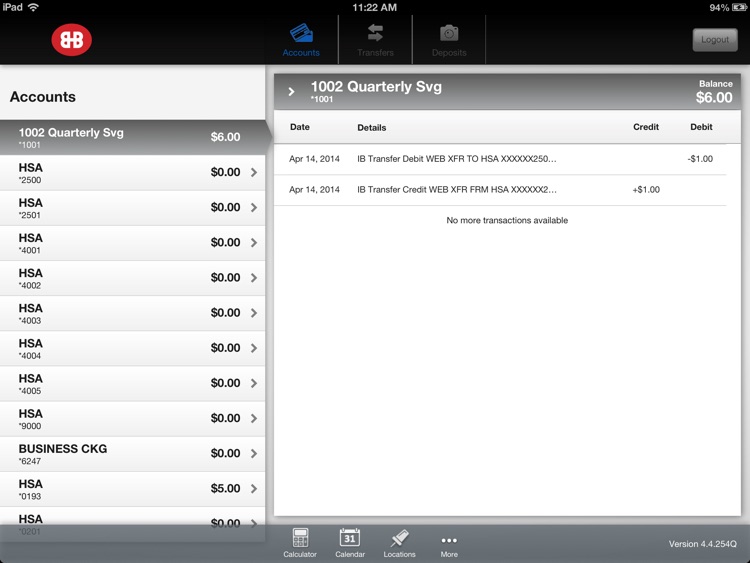Tap the Wi-Fi indicator in status bar
Screen dimensions: 750x563
(x=33, y=7)
